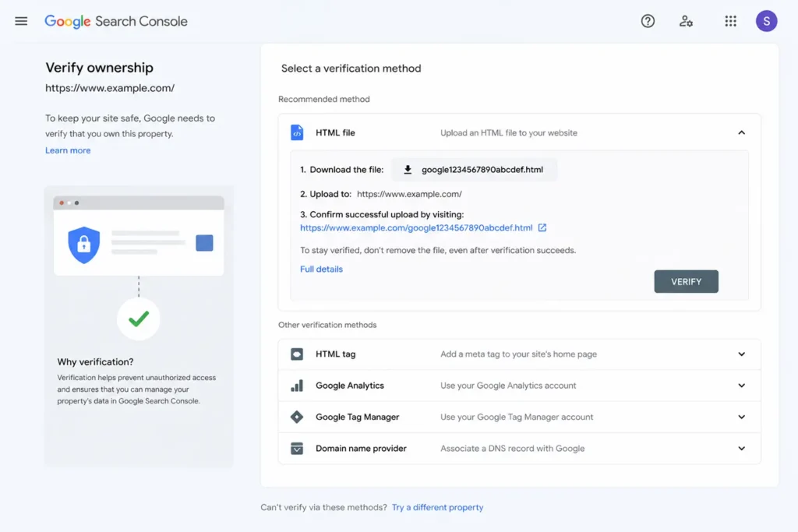798x532 pixels.
Task: Open the account avatar labeled S
Action: pos(766,21)
